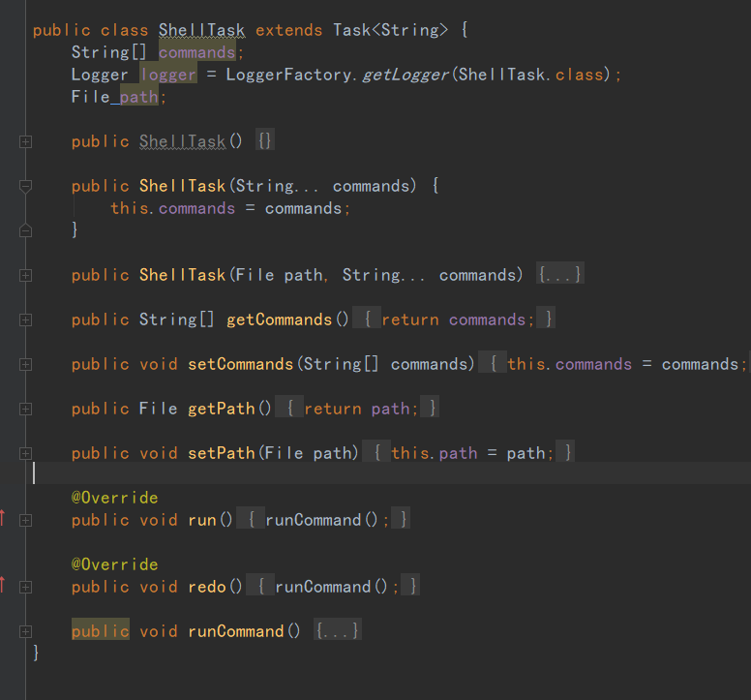Expand the setPath method fold
This screenshot has width=751, height=700.
[x=26, y=454]
